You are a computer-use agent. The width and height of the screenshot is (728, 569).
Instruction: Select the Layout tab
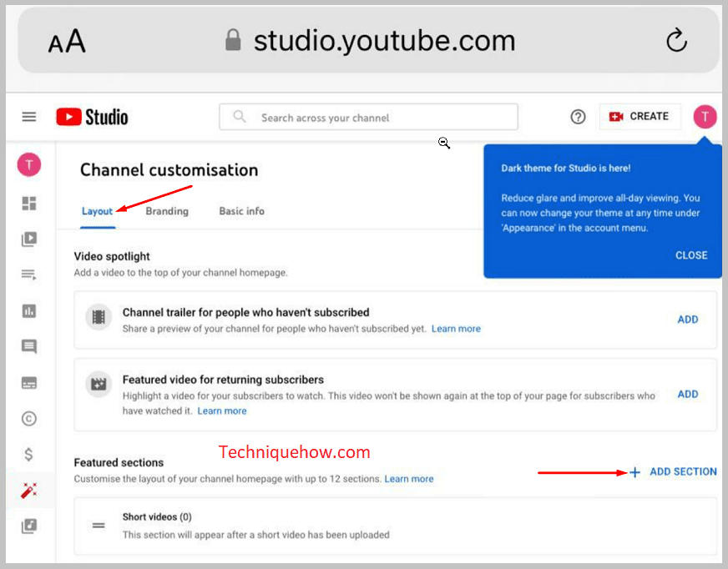(x=97, y=211)
